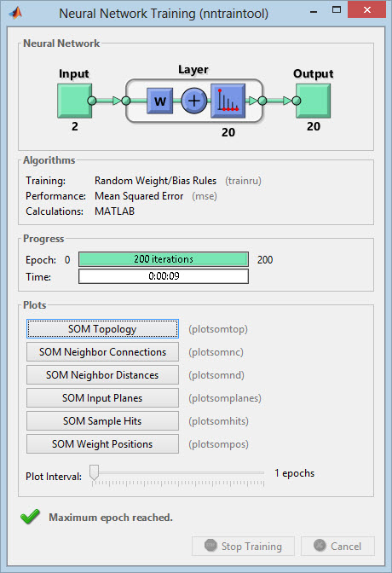The height and width of the screenshot is (573, 392).
Task: Click the Time elapsed field
Action: click(164, 276)
